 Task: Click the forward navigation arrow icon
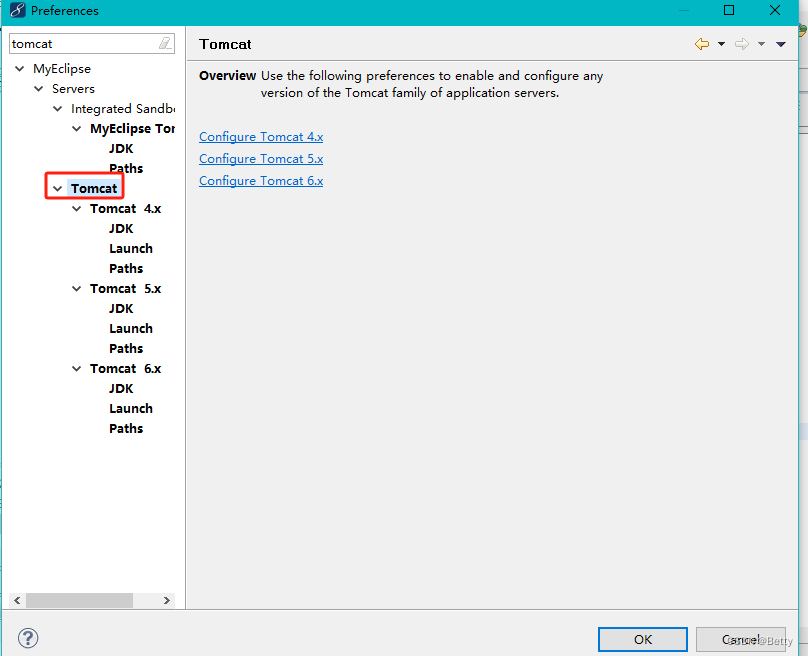pos(742,44)
